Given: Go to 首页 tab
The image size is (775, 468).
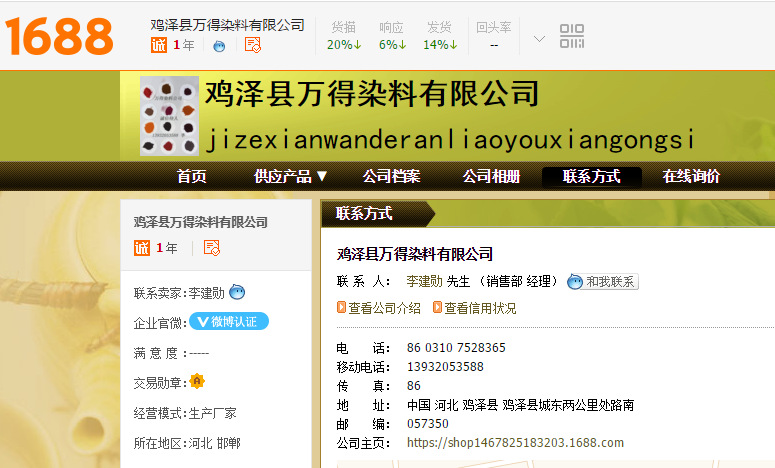Looking at the screenshot, I should 192,176.
